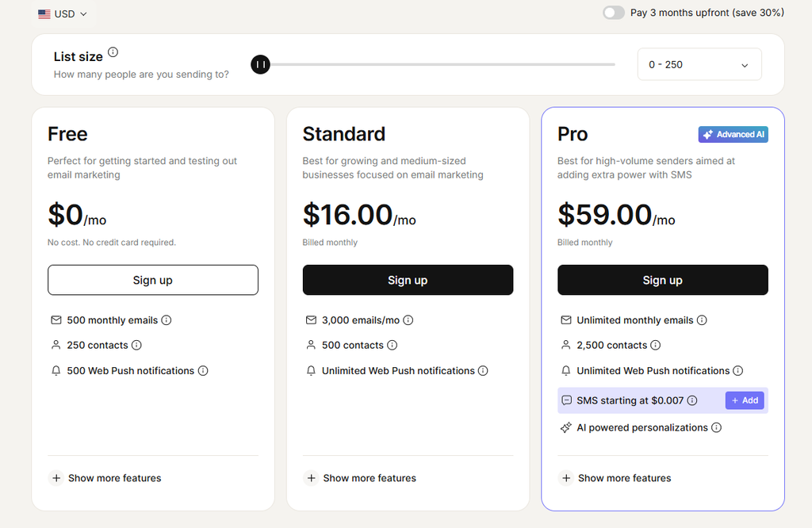Screen dimensions: 812x528
Task: Click info icon next to 500 Web Push notifications
Action: click(x=203, y=371)
